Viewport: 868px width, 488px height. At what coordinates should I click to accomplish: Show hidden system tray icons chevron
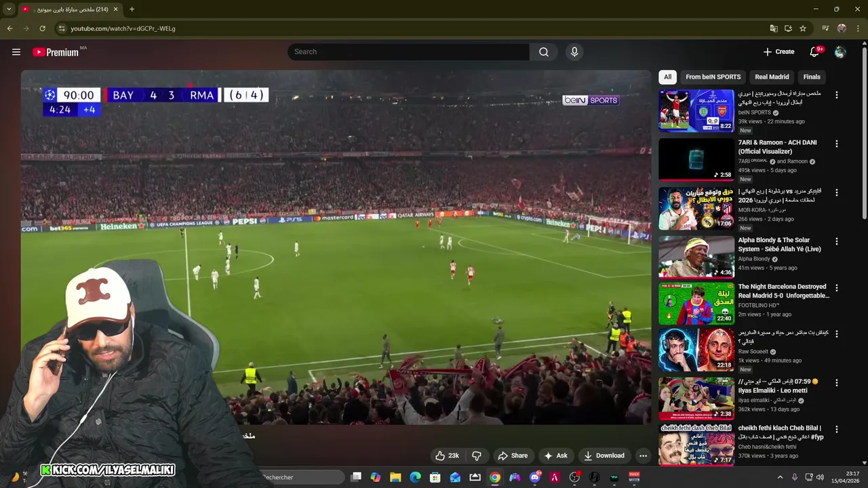tap(780, 477)
